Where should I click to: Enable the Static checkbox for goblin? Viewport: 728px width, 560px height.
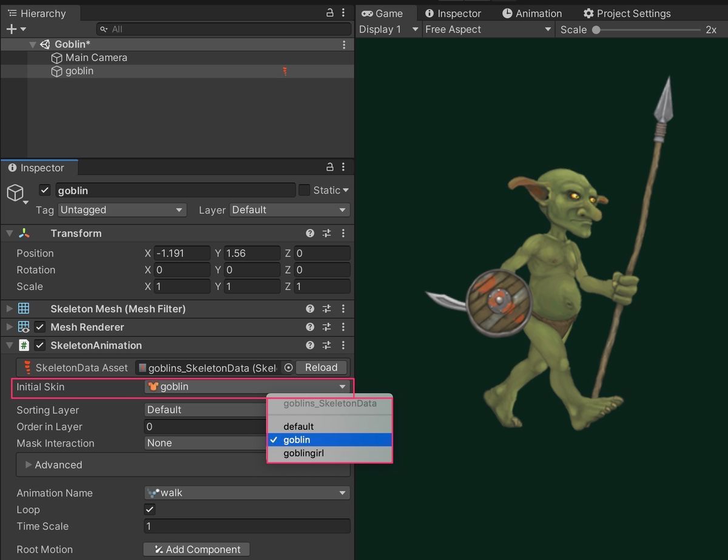click(303, 190)
